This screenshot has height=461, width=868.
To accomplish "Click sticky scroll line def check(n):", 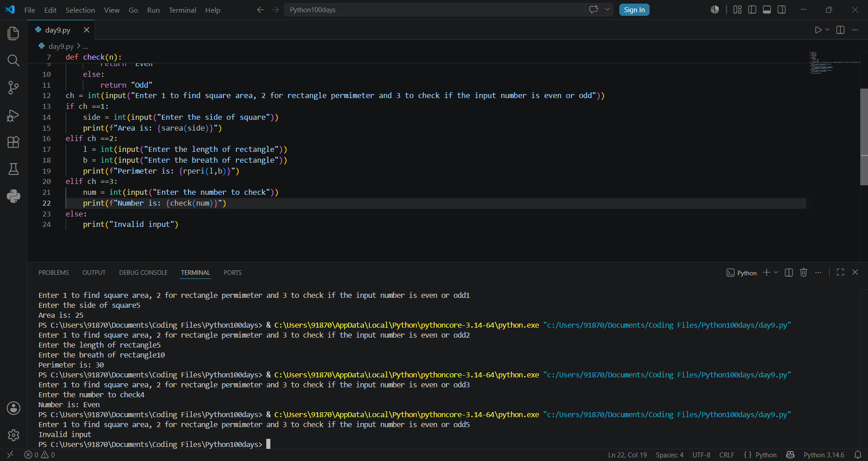I will pos(93,57).
